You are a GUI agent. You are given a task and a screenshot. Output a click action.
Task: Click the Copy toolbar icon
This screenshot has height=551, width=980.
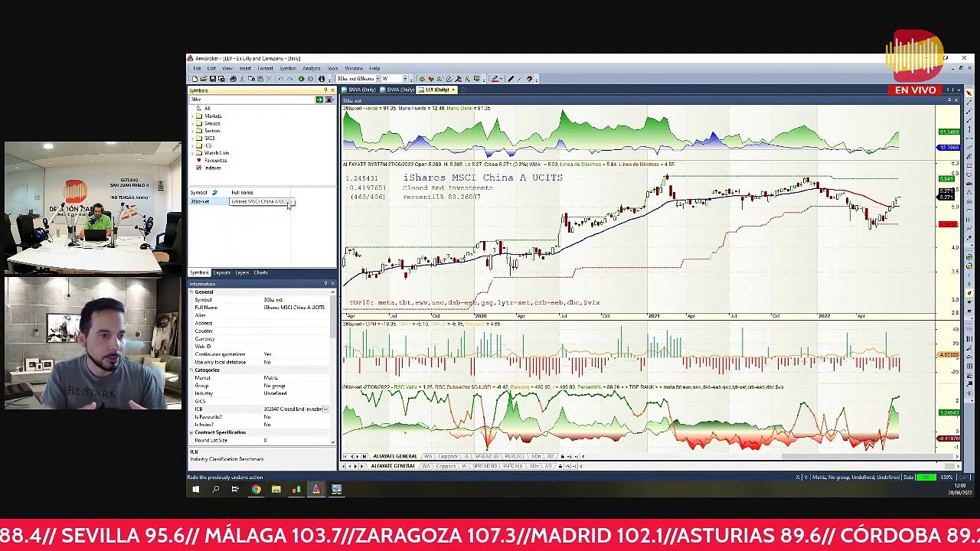click(251, 79)
